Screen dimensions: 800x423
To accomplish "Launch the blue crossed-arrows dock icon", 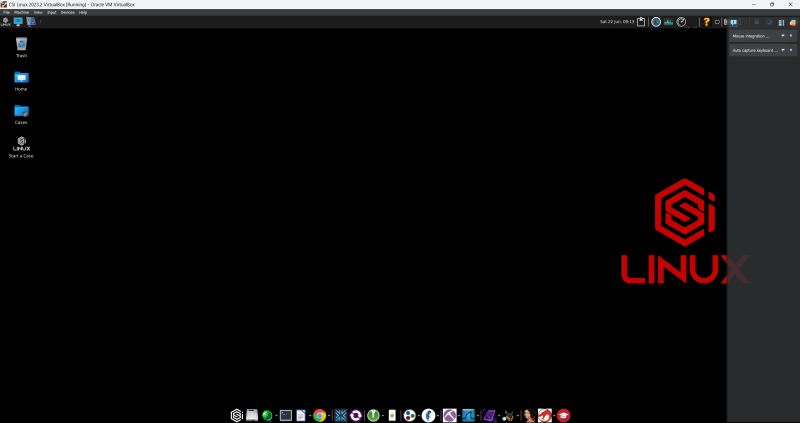I will tap(340, 416).
